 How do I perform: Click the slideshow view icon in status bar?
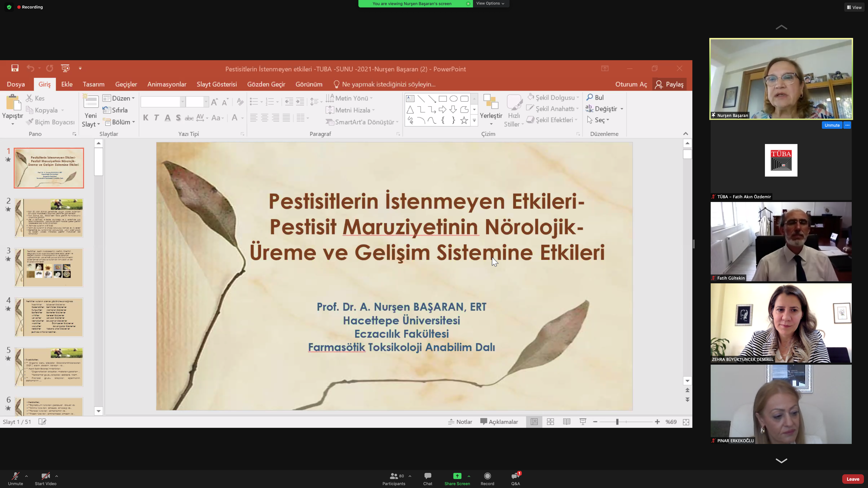pos(583,422)
